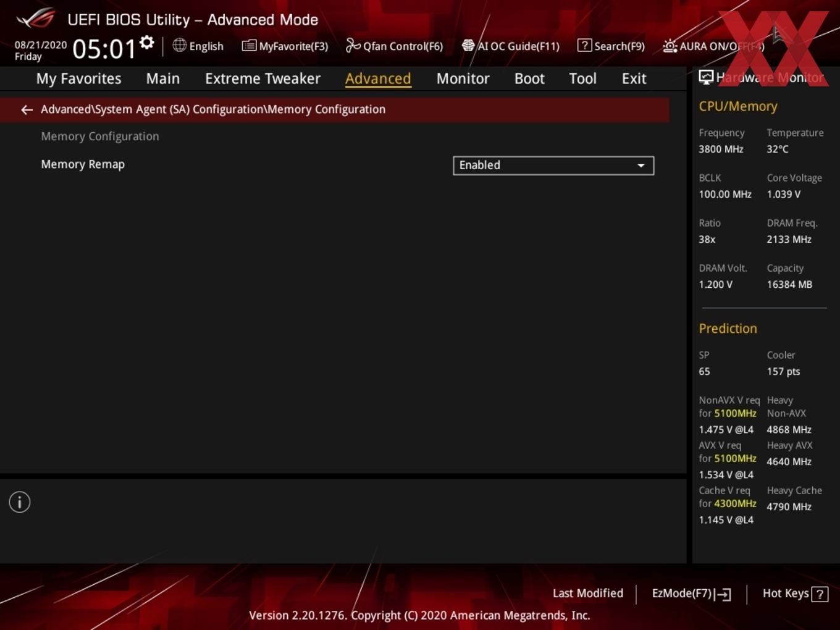Click the version copyright text
The image size is (840, 630).
419,615
